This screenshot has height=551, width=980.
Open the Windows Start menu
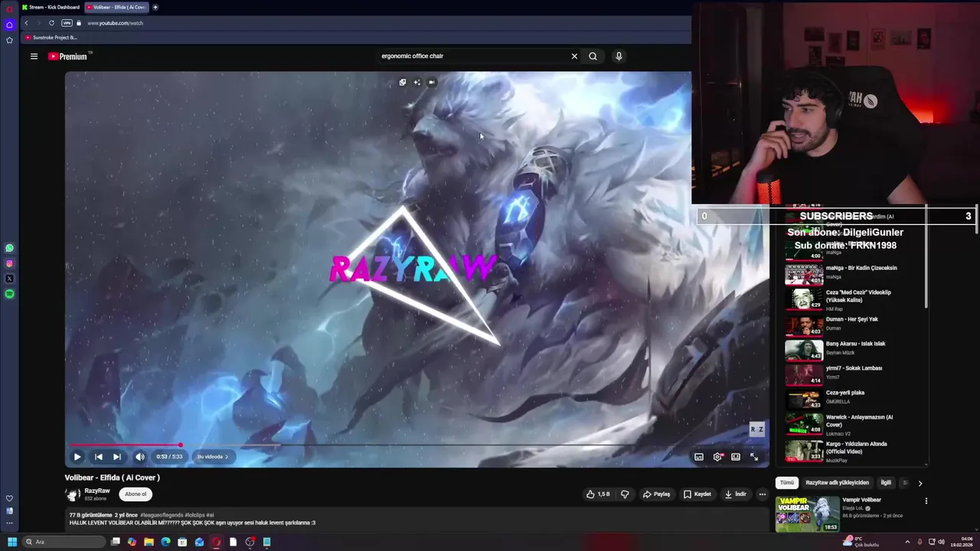(12, 542)
